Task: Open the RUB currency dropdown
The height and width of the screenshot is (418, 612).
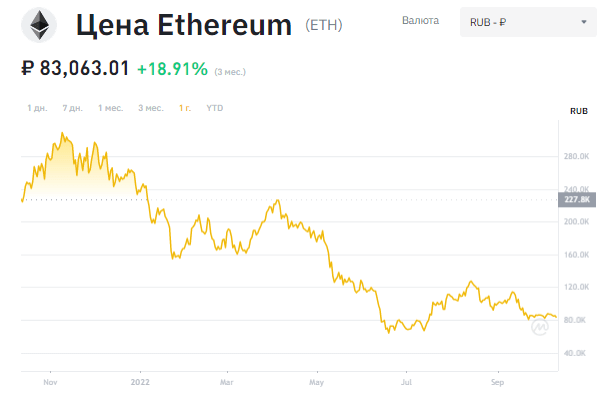Action: coord(526,22)
